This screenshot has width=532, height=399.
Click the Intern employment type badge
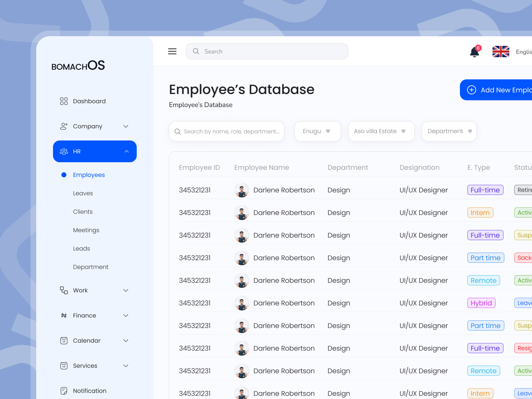tap(480, 212)
